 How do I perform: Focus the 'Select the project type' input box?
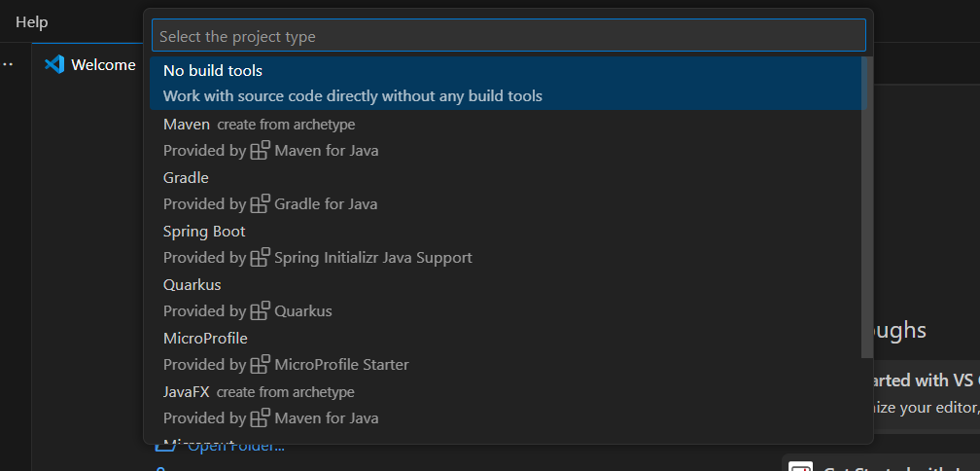[x=507, y=36]
